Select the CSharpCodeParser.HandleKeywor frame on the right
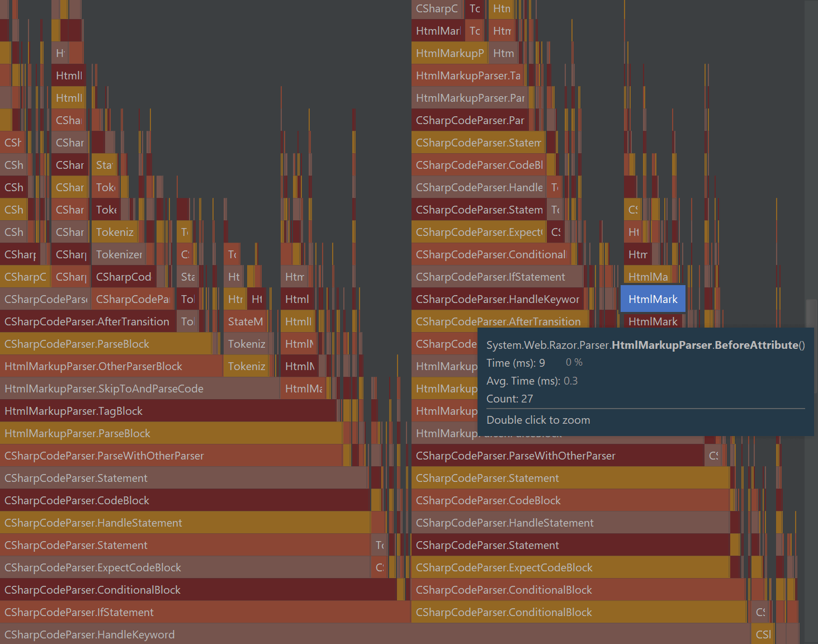Image resolution: width=818 pixels, height=644 pixels. pos(498,299)
